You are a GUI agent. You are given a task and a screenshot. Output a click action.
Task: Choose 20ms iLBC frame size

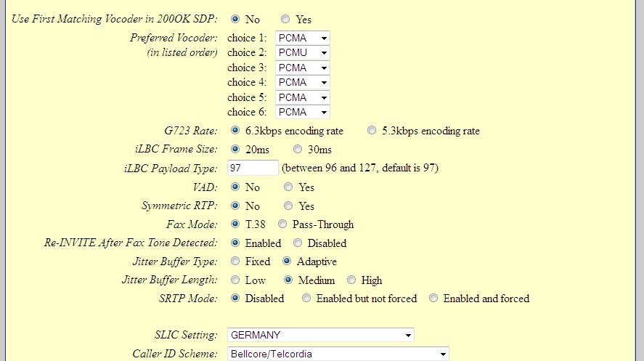pyautogui.click(x=235, y=149)
